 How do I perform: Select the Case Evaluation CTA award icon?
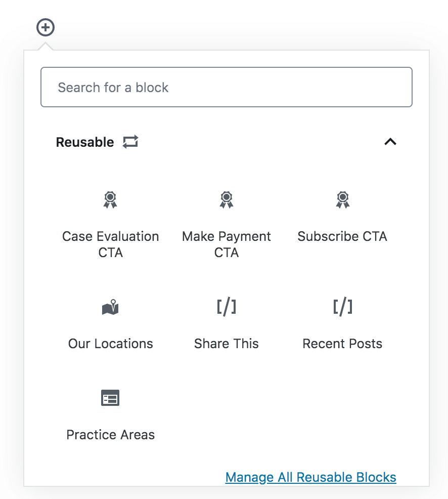pyautogui.click(x=110, y=200)
